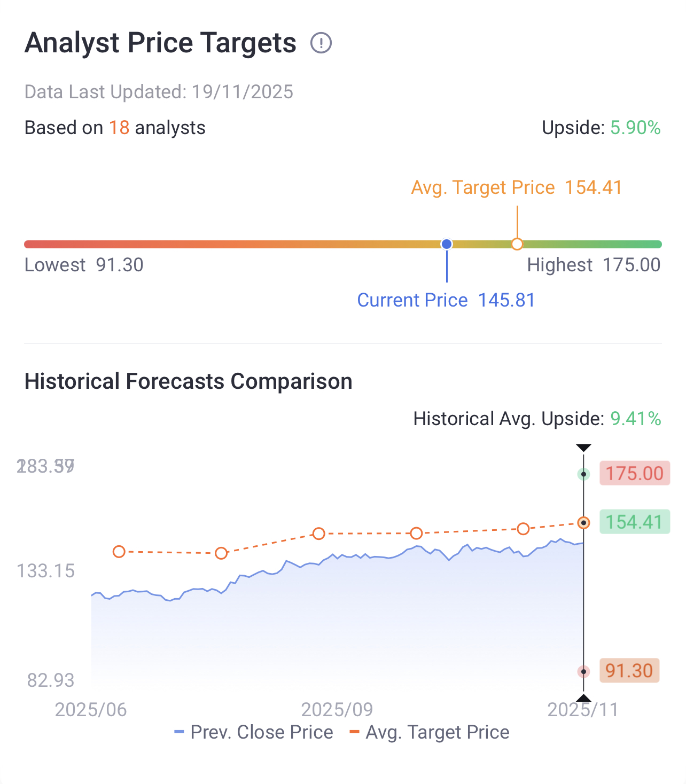Viewport: 686px width, 784px height.
Task: Click the top black triangle chart cursor handle
Action: click(x=583, y=448)
